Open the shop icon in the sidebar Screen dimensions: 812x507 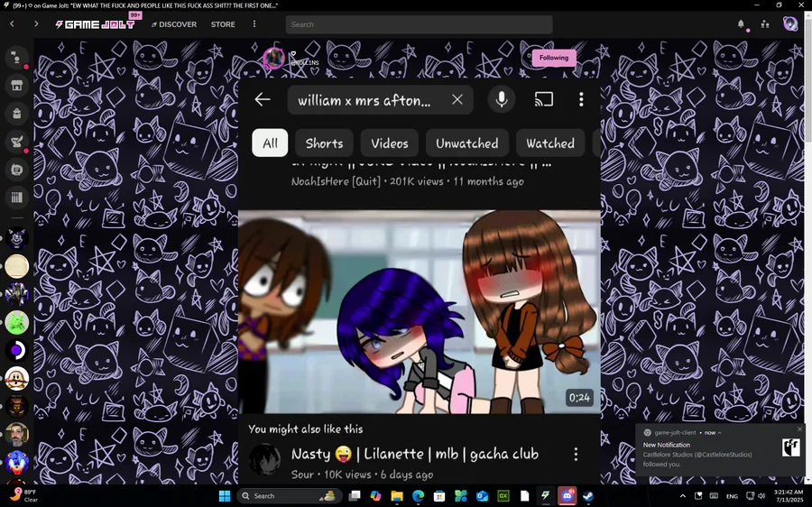[x=16, y=86]
